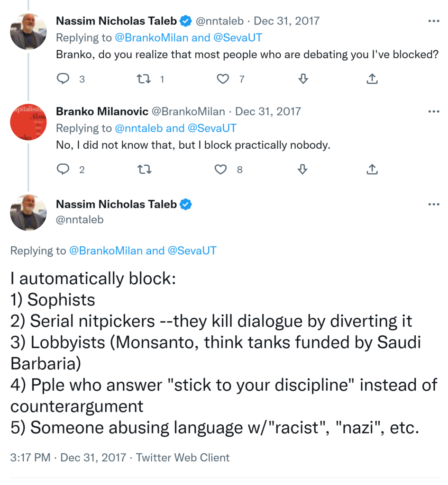The height and width of the screenshot is (485, 448).
Task: Like Branko Milanovic's tweet with 8 likes
Action: [220, 169]
